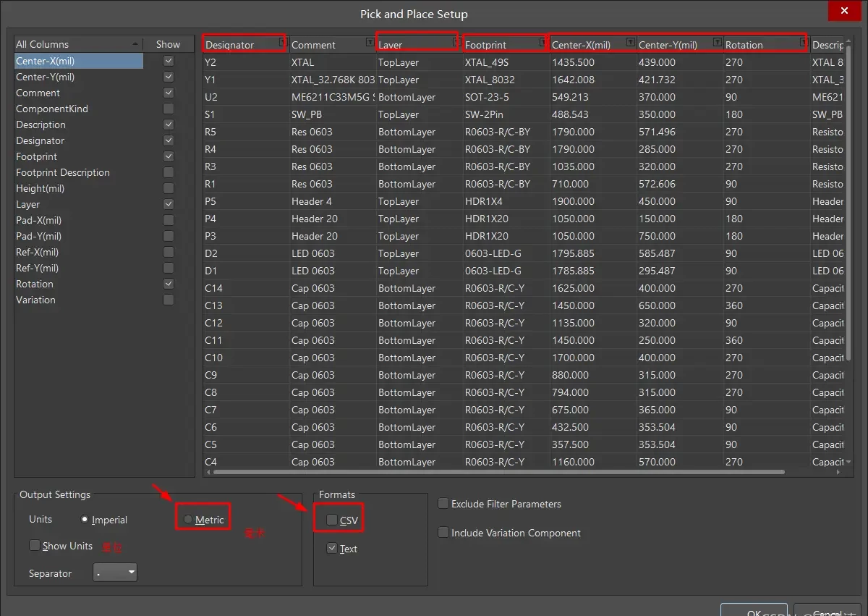Enable the CSV format checkbox
This screenshot has width=868, height=616.
pos(332,520)
